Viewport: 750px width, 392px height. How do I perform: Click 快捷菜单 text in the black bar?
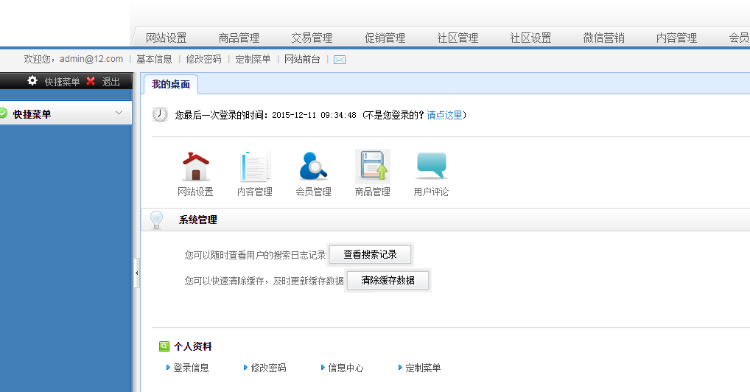(62, 82)
